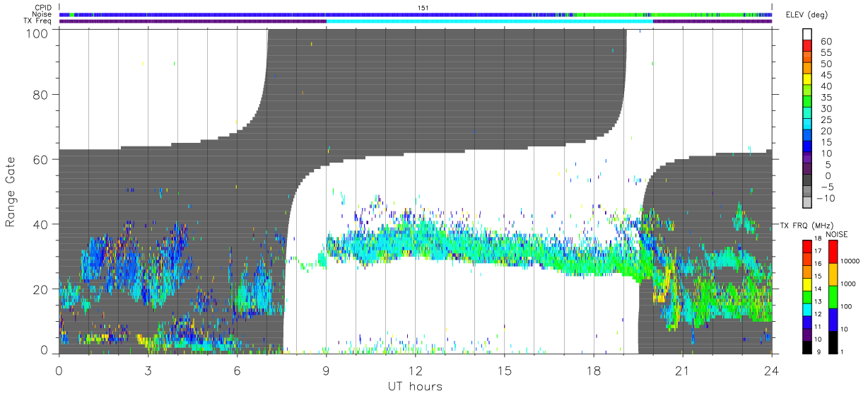This screenshot has width=868, height=401.
Task: Click the TX Freq row label
Action: pos(38,21)
